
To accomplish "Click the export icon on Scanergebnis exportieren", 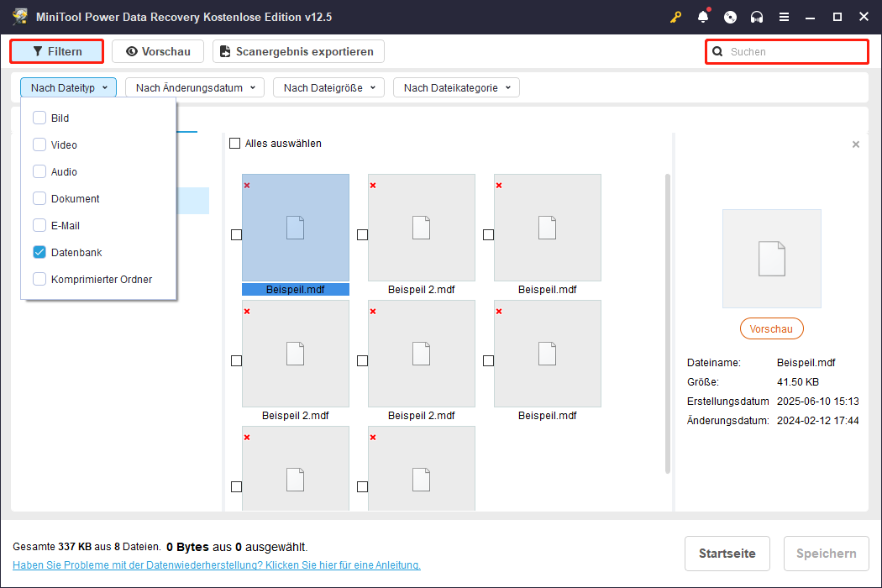I will pyautogui.click(x=225, y=51).
